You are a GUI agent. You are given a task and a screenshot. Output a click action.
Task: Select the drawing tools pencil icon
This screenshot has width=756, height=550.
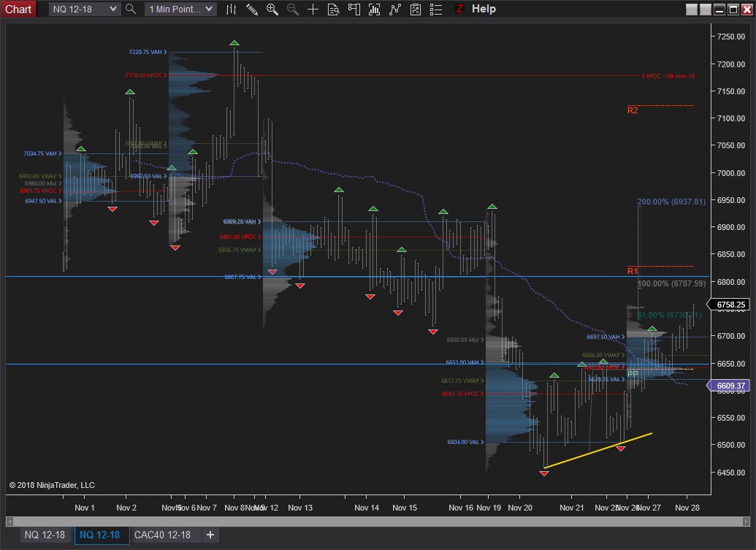click(x=252, y=9)
